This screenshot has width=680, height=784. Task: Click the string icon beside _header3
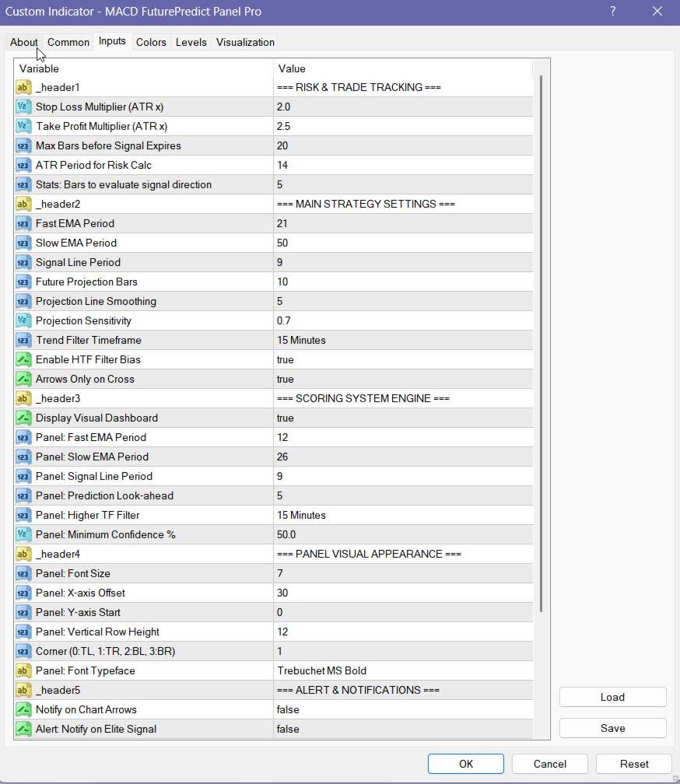(23, 398)
